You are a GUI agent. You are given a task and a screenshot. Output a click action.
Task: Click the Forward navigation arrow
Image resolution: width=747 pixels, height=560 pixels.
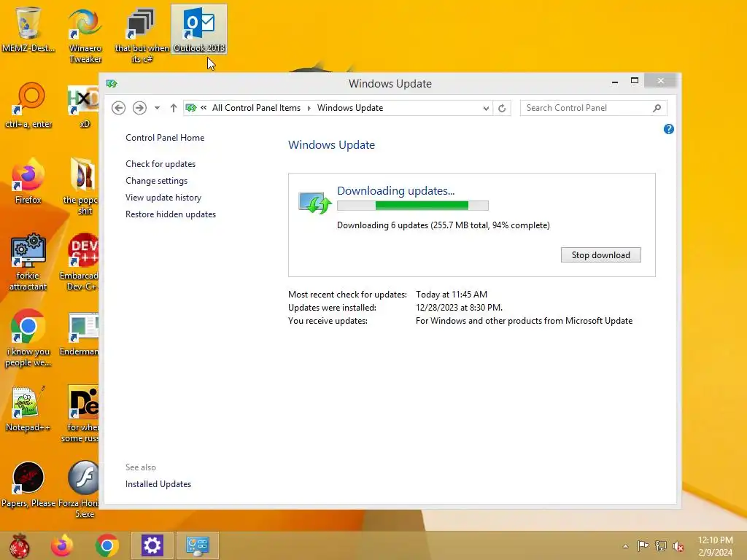pos(139,108)
